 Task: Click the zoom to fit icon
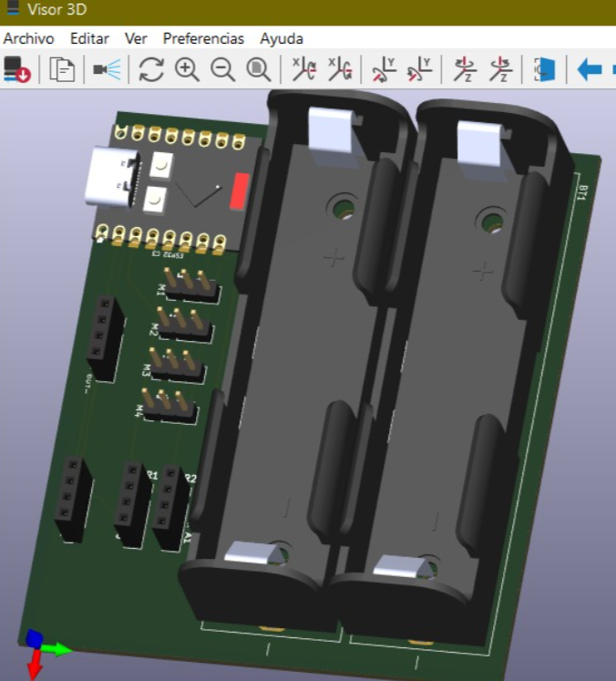point(258,69)
